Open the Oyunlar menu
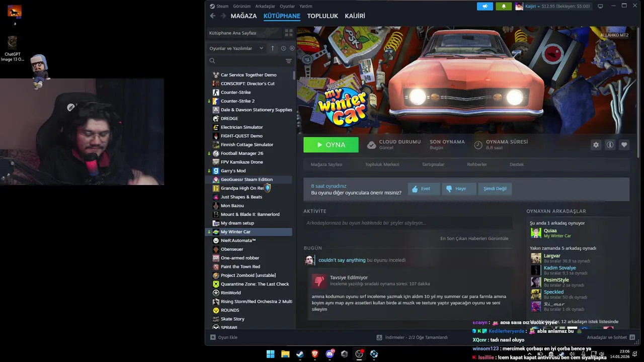Viewport: 644px width, 362px height. [287, 7]
